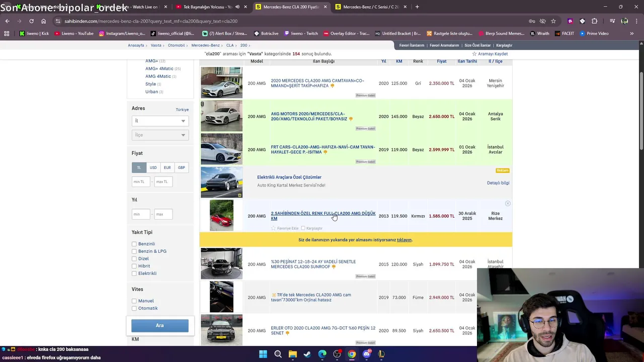Check the Hibrit fuel checkbox
The width and height of the screenshot is (644, 362).
pyautogui.click(x=134, y=266)
